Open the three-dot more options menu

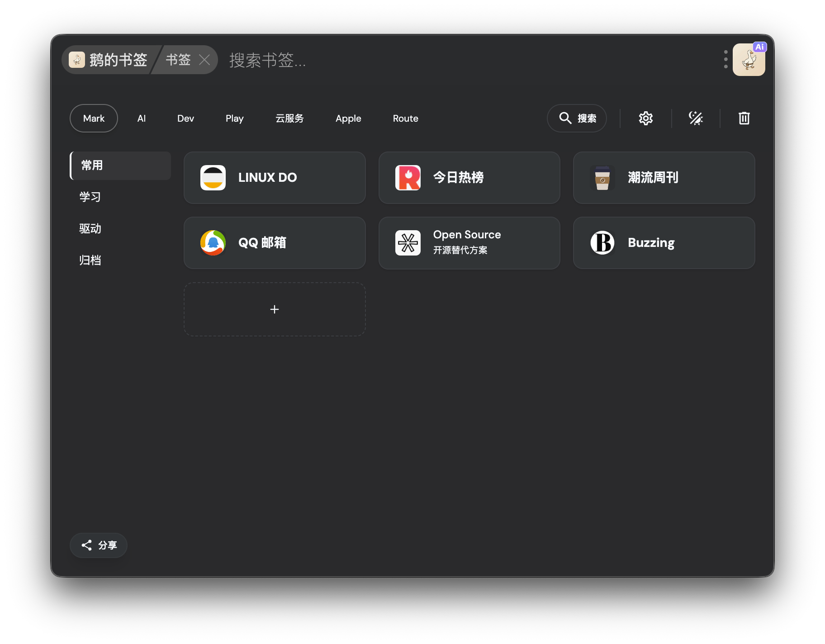coord(725,60)
